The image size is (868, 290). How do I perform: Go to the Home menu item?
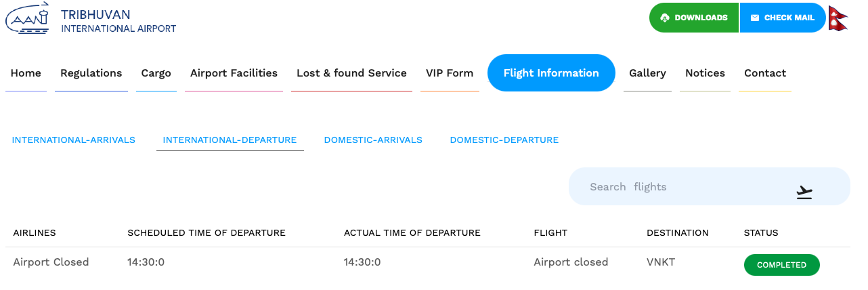tap(26, 73)
